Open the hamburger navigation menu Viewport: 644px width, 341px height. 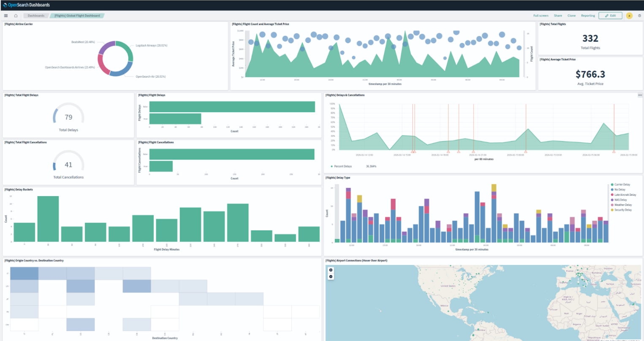coord(6,16)
